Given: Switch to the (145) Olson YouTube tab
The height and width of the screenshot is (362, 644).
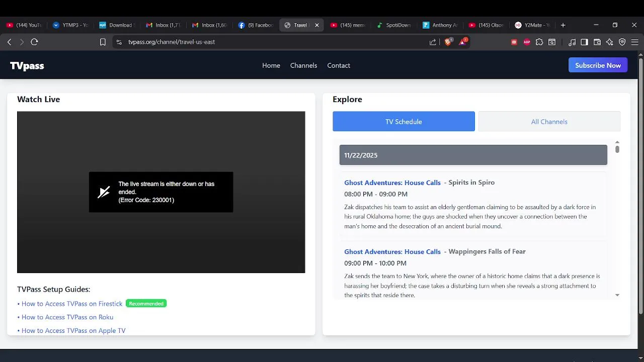Looking at the screenshot, I should [x=487, y=25].
